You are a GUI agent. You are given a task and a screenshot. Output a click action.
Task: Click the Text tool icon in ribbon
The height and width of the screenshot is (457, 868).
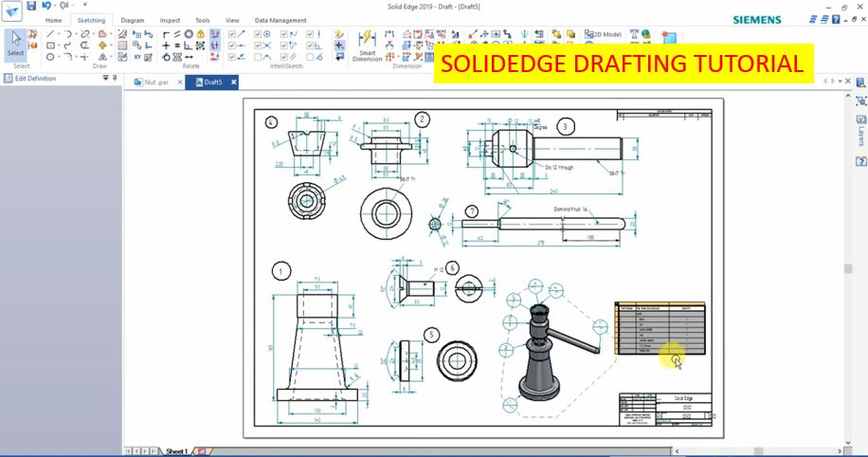point(634,34)
